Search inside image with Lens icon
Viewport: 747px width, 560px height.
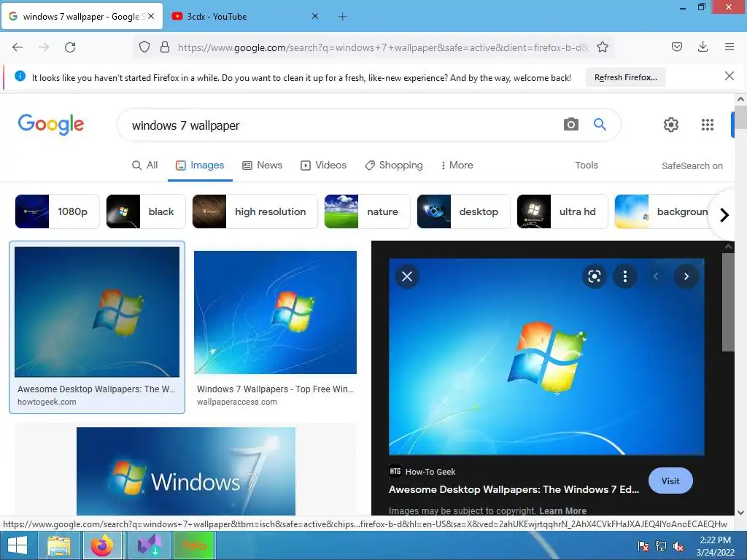point(594,276)
